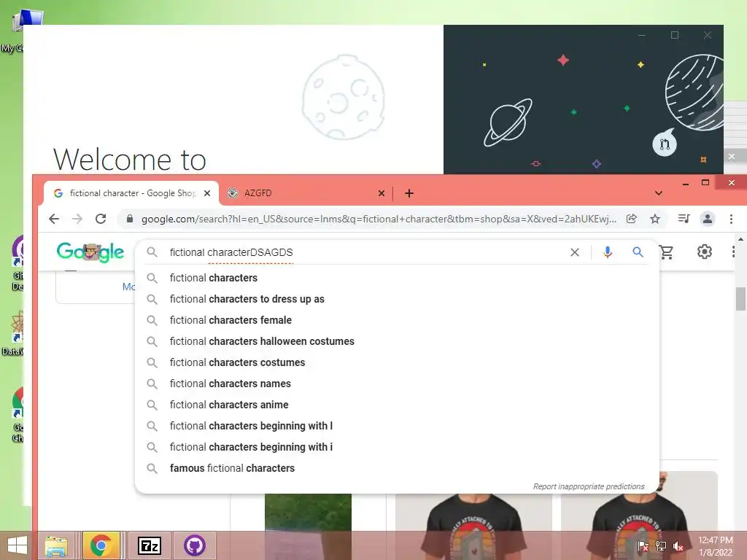Choose suggestion 'fictional characters'

[x=398, y=278]
